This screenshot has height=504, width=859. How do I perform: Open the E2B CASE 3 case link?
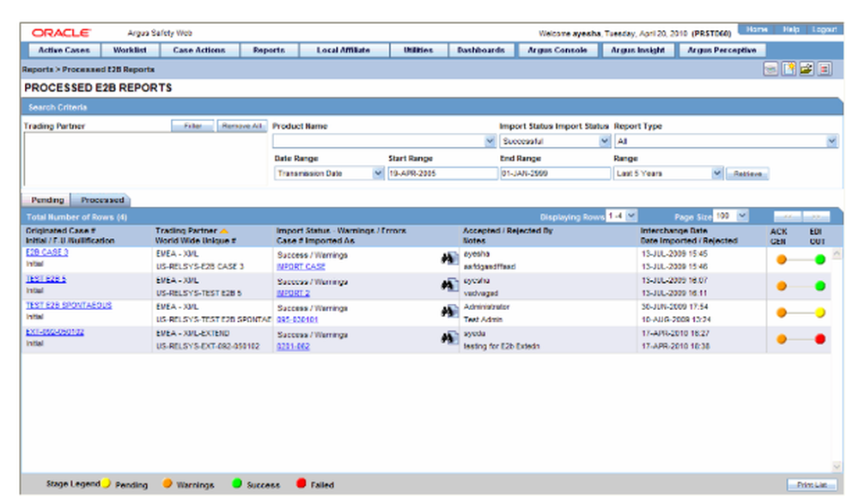click(47, 252)
